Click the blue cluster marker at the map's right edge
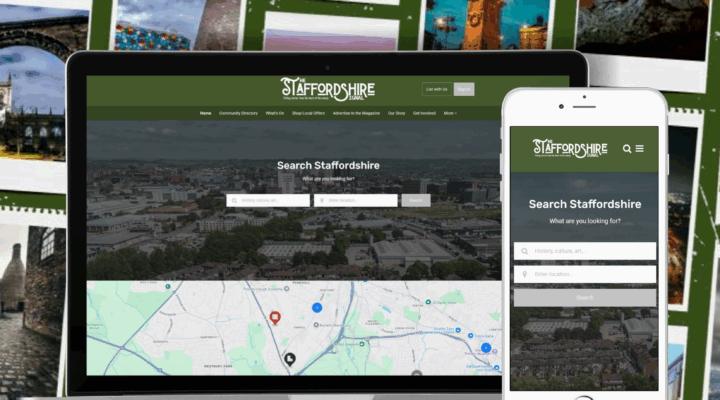The height and width of the screenshot is (400, 720). pyautogui.click(x=486, y=348)
